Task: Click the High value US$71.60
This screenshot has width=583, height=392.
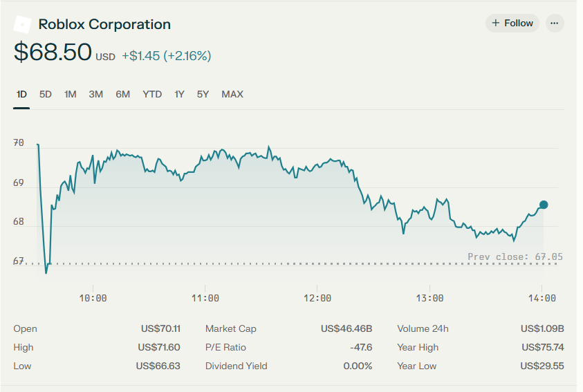Action: pyautogui.click(x=159, y=348)
